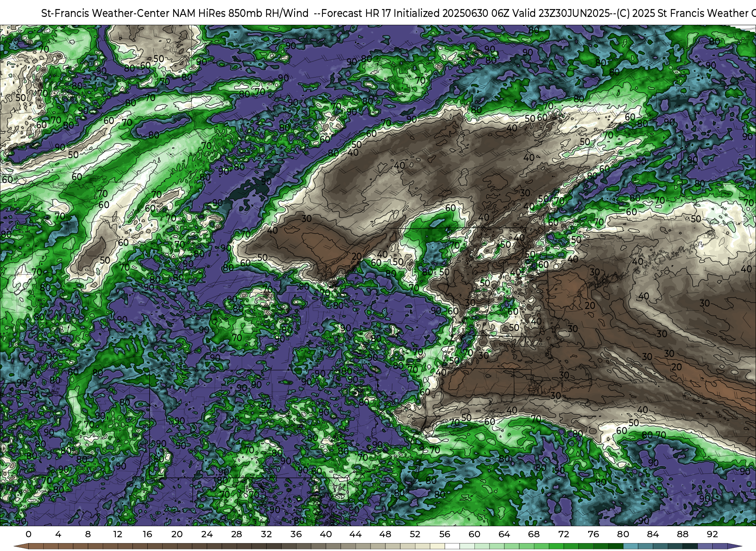Click the colorbar label 24
This screenshot has width=756, height=551.
207,534
